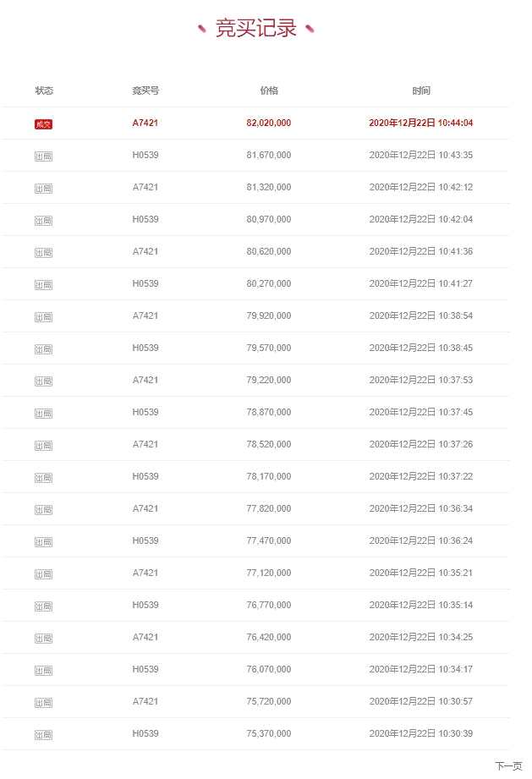Image resolution: width=532 pixels, height=779 pixels.
Task: Click 出局 badge beside the 81,670,000 bid
Action: coord(43,156)
